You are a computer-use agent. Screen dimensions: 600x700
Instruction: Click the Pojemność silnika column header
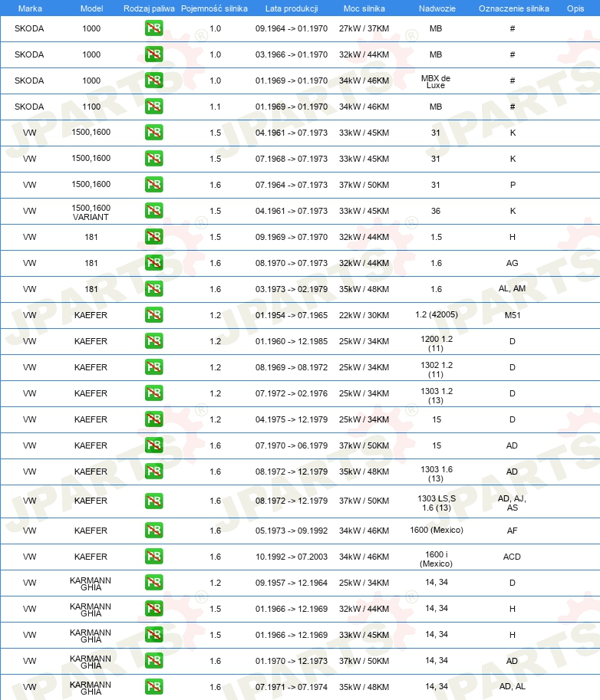214,8
